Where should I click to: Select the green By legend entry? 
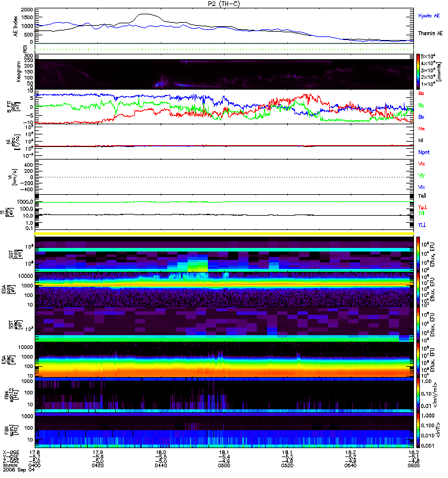(x=422, y=105)
